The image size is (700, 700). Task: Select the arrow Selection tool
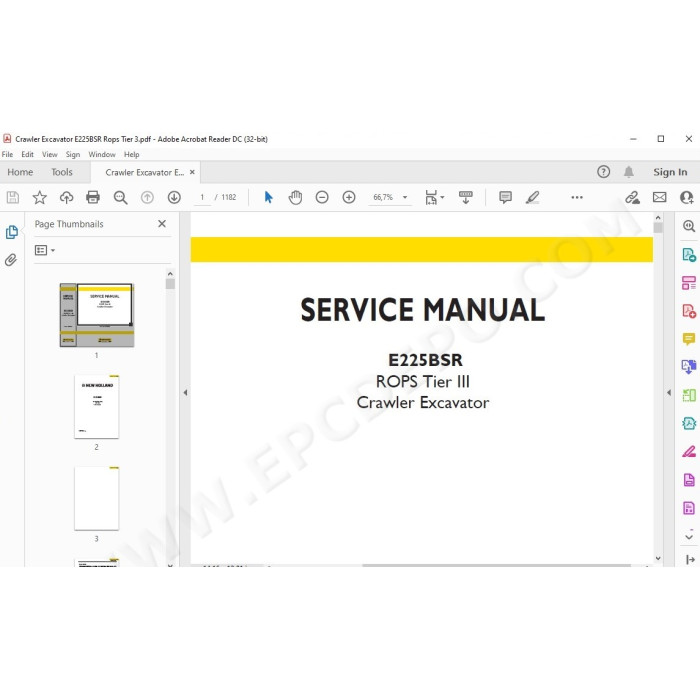pyautogui.click(x=268, y=197)
